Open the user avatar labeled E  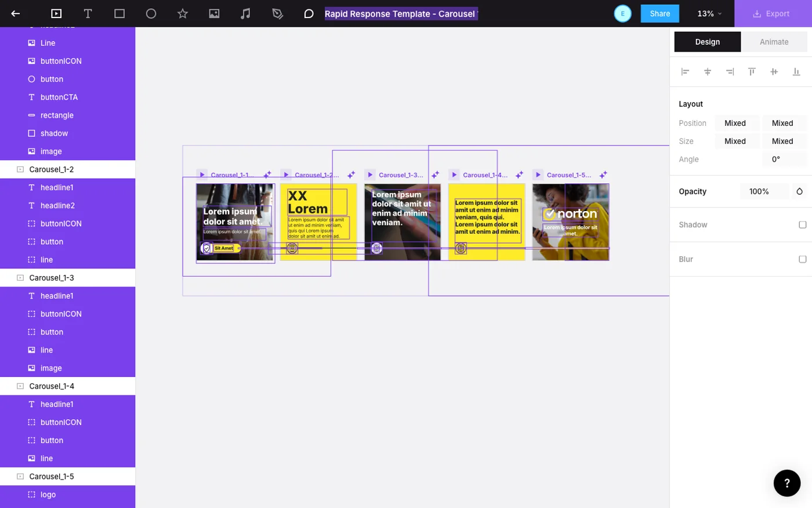point(623,13)
